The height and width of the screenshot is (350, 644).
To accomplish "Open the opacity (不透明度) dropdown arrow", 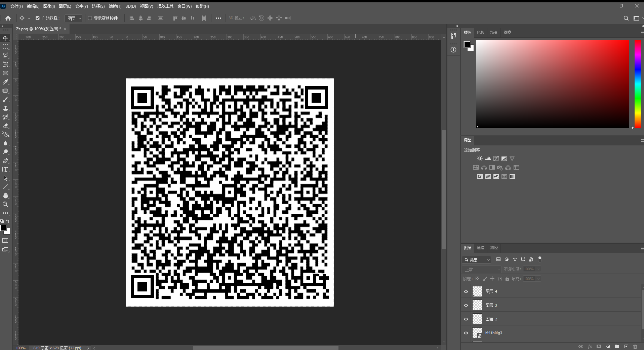I will point(538,269).
